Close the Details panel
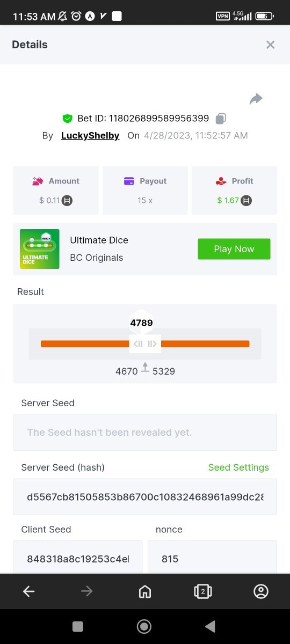290x644 pixels. (271, 45)
